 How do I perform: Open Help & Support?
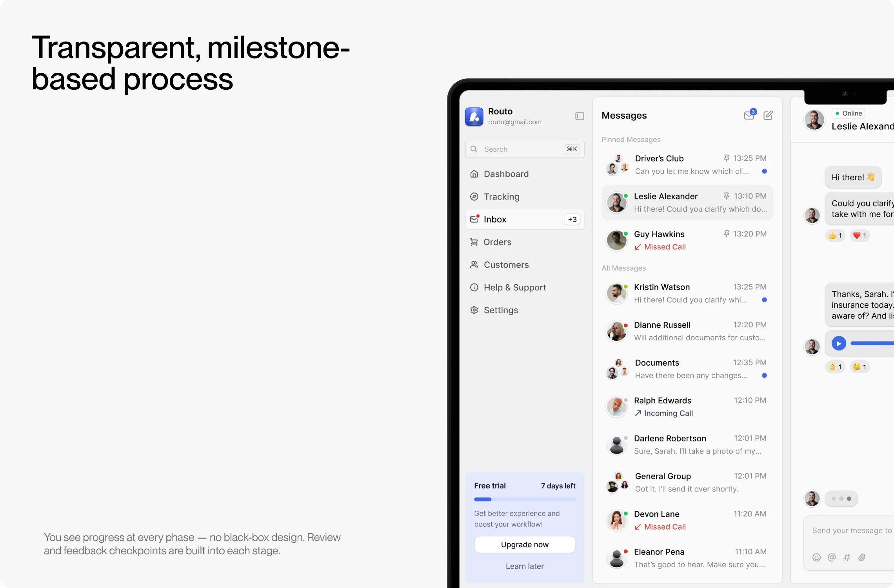pos(525,287)
